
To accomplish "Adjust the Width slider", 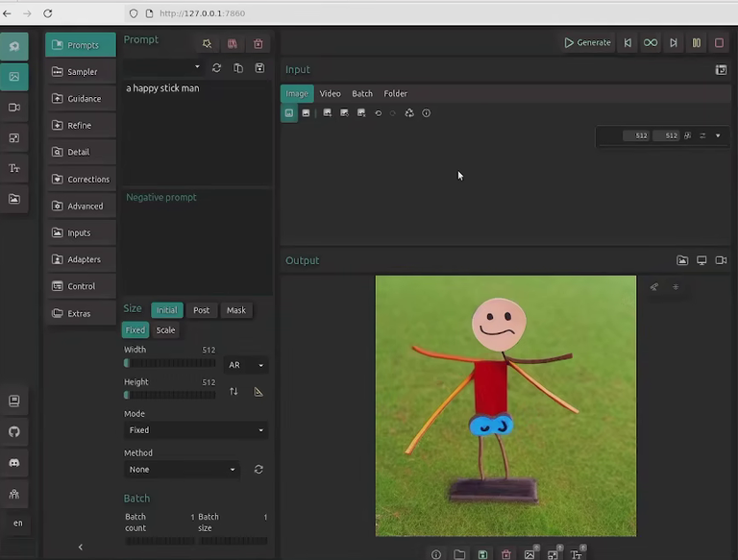I will pyautogui.click(x=170, y=363).
